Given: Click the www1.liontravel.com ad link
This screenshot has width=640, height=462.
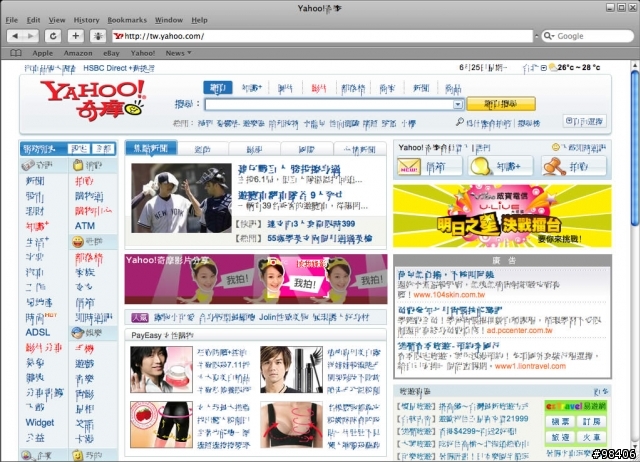Looking at the screenshot, I should click(530, 366).
